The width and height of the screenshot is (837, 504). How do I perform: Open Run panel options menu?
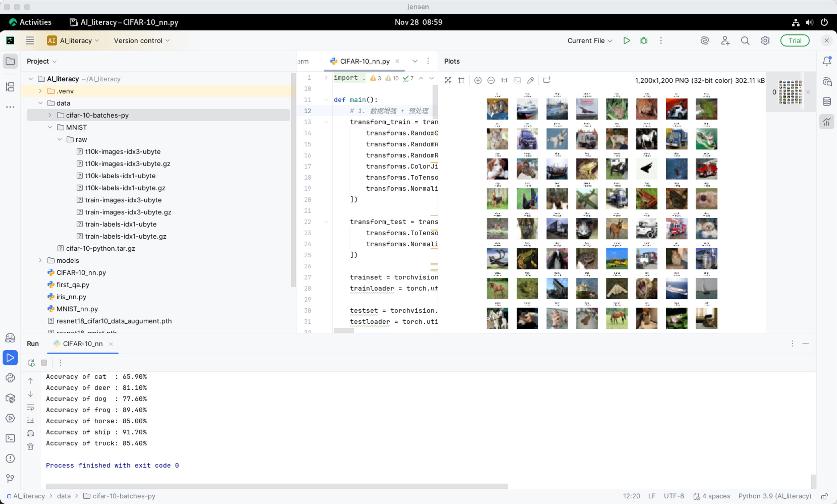pos(792,344)
